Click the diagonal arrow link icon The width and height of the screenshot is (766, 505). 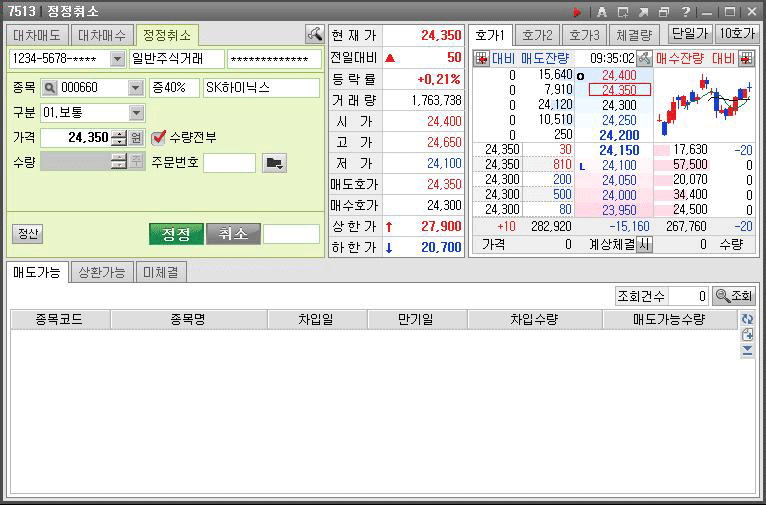click(643, 12)
